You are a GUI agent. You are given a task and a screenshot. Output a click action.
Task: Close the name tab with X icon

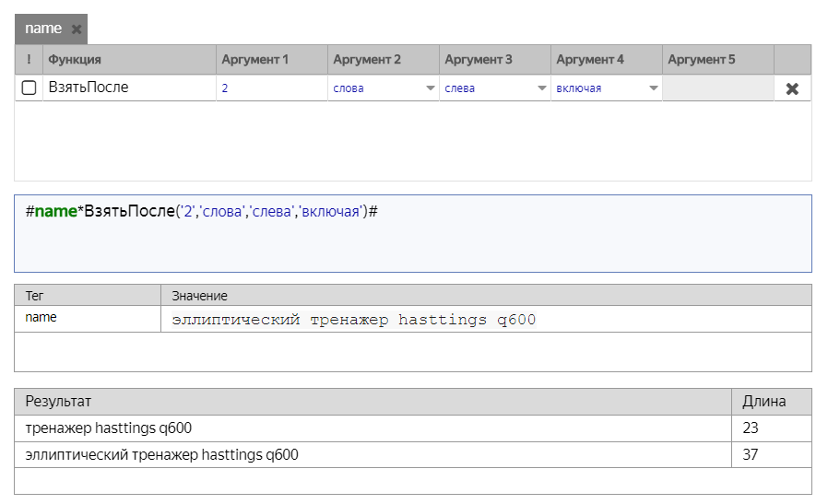coord(77,29)
